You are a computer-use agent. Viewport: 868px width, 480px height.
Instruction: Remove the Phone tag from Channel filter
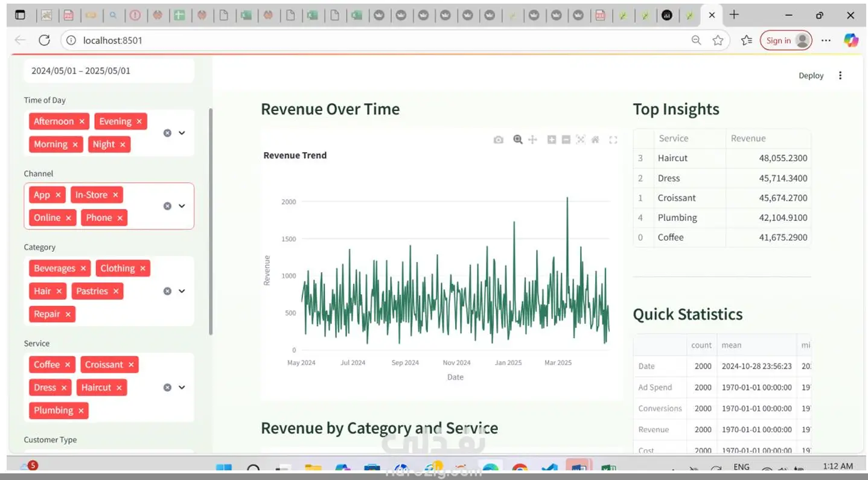pyautogui.click(x=120, y=218)
